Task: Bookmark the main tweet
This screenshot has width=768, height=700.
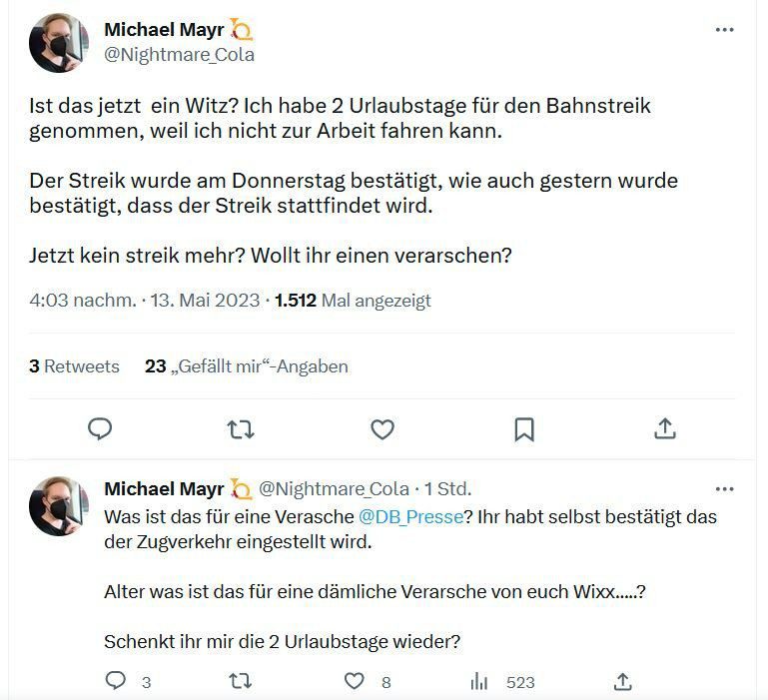Action: pos(524,429)
